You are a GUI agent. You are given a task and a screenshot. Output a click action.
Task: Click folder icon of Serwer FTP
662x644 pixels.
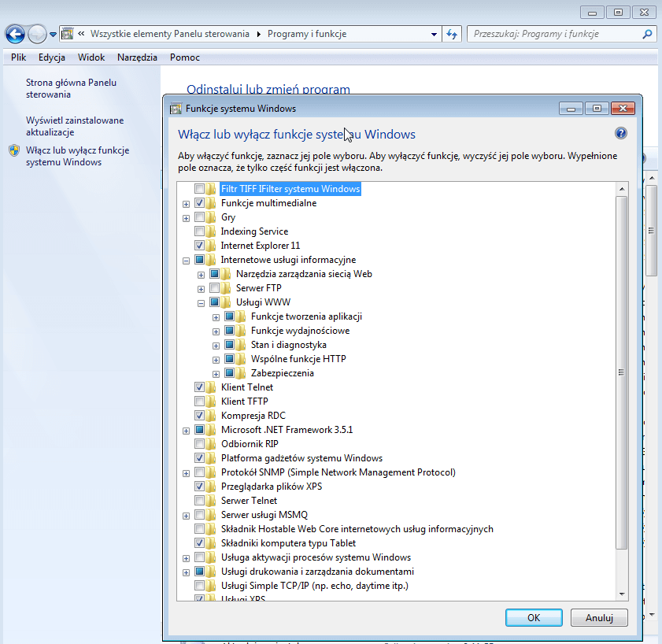coord(226,288)
